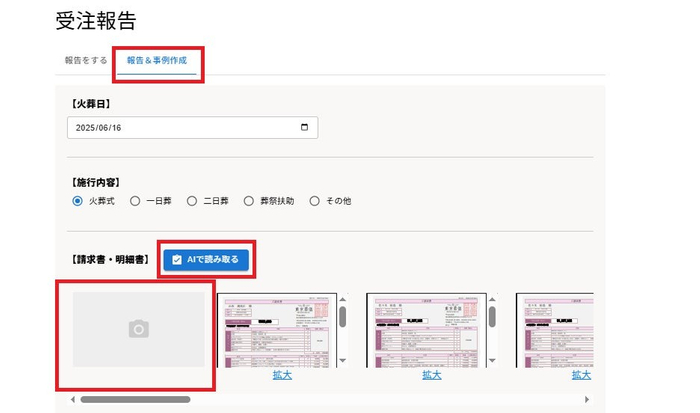Pick the その他 radio button

click(x=314, y=201)
